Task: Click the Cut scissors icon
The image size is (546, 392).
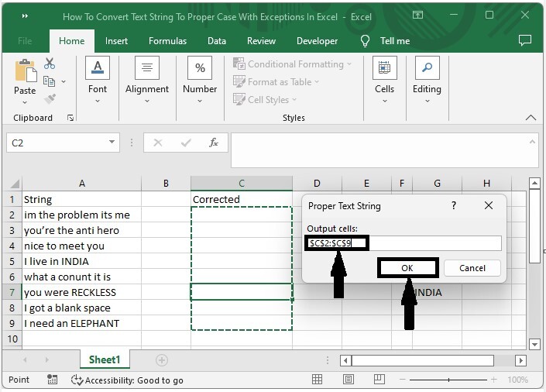Action: point(50,64)
